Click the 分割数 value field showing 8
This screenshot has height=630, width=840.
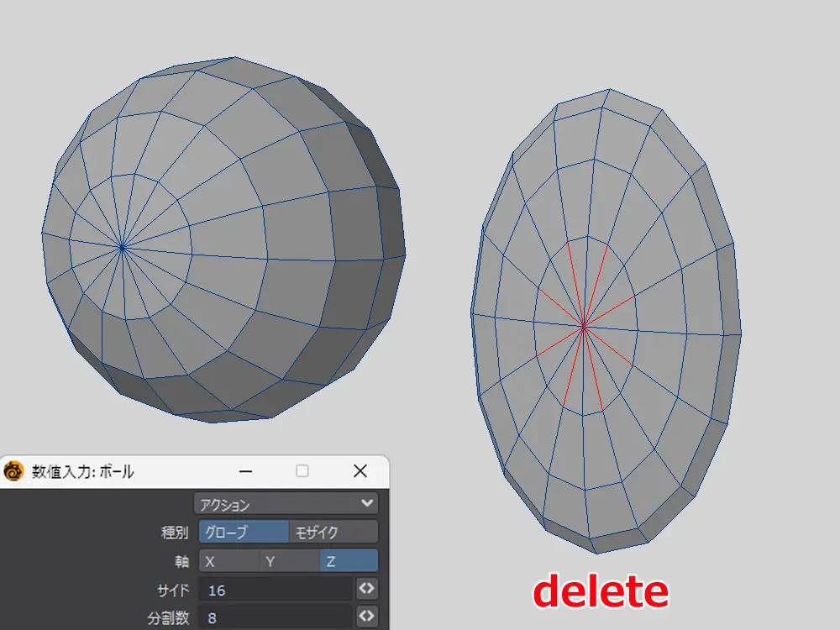pos(276,617)
